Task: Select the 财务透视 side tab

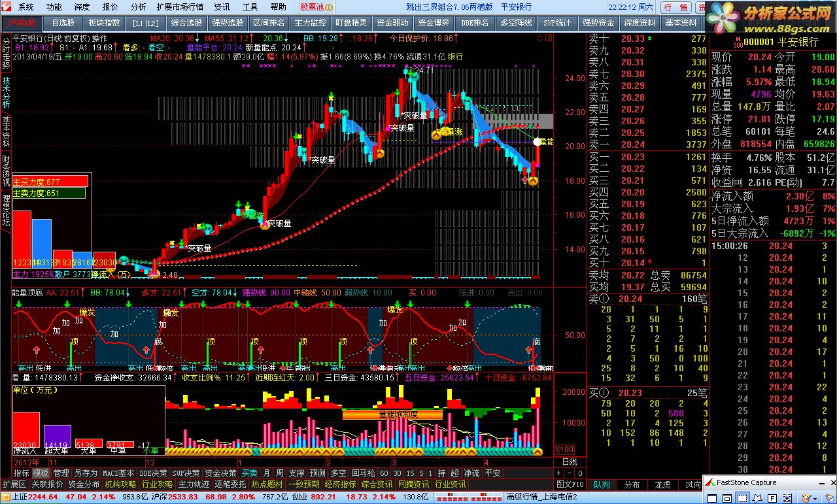Action: [x=6, y=170]
